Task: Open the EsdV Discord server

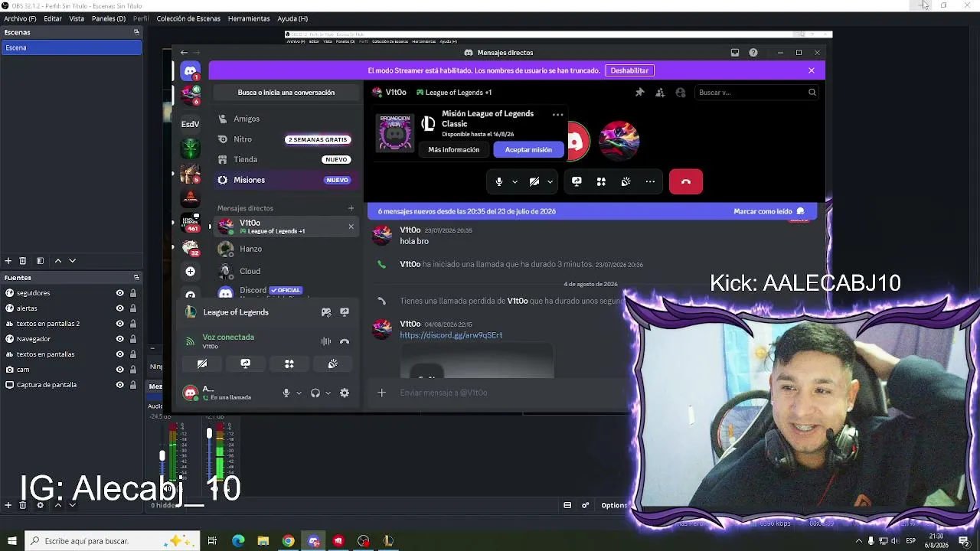Action: click(191, 123)
